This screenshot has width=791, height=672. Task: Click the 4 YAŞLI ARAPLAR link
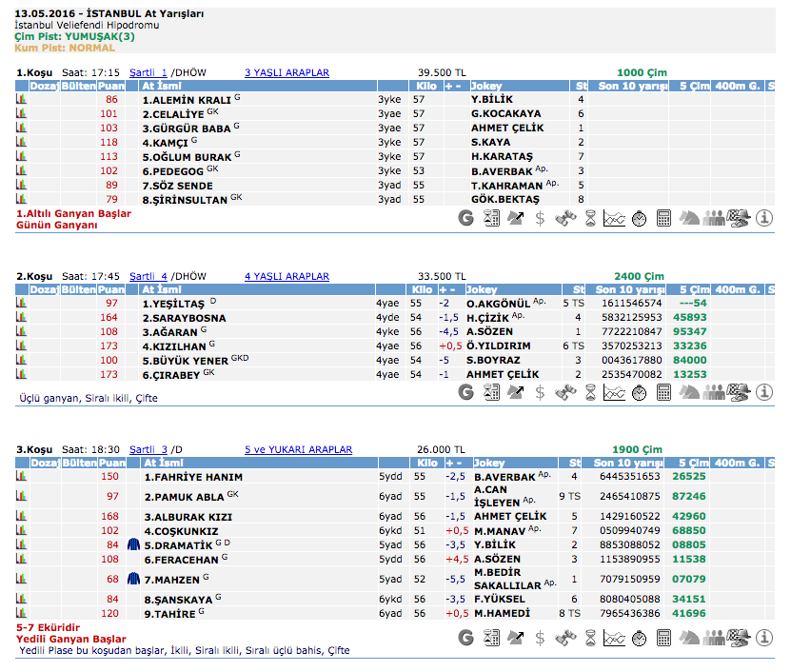click(287, 277)
